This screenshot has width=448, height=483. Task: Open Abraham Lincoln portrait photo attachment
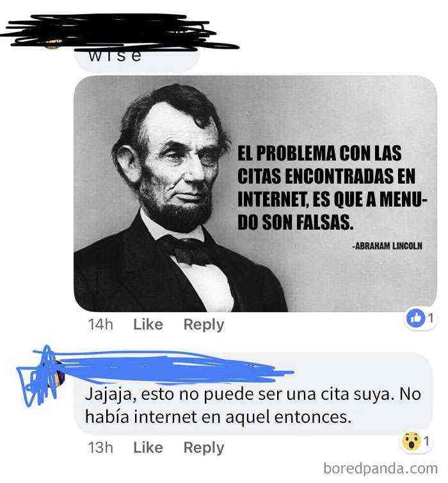[255, 194]
